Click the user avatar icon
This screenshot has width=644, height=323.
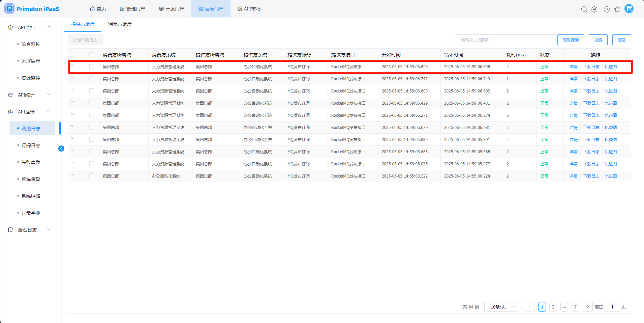click(x=629, y=9)
